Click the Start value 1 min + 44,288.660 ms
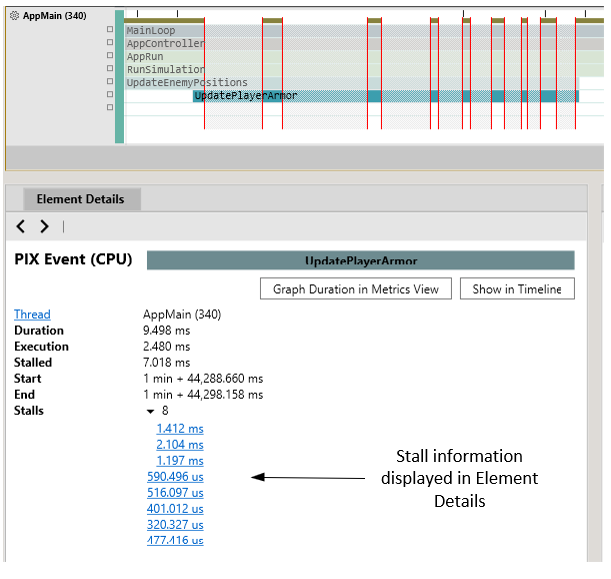The image size is (611, 579). tap(203, 379)
